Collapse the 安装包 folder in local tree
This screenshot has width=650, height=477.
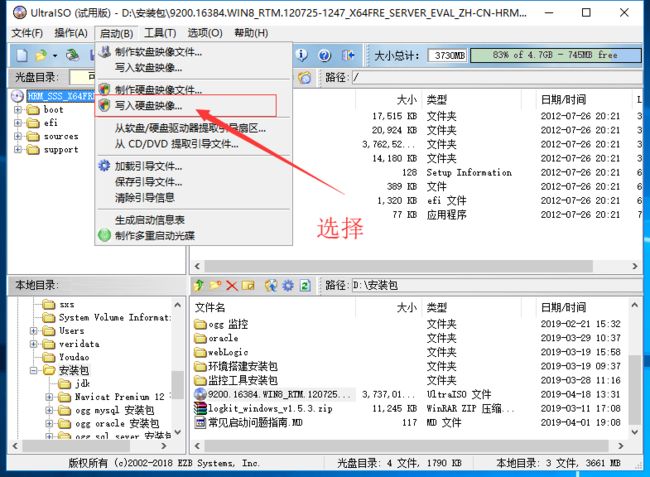pos(34,370)
